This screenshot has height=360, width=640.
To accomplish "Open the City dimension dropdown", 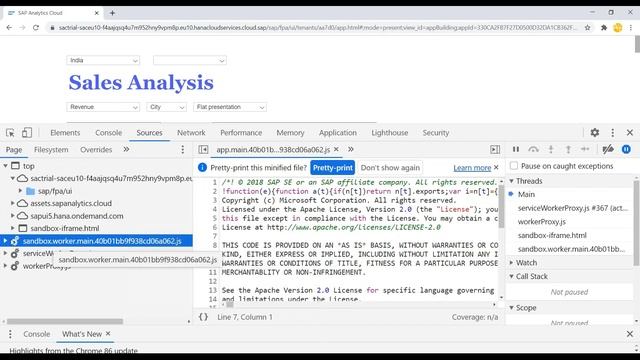I will 167,107.
